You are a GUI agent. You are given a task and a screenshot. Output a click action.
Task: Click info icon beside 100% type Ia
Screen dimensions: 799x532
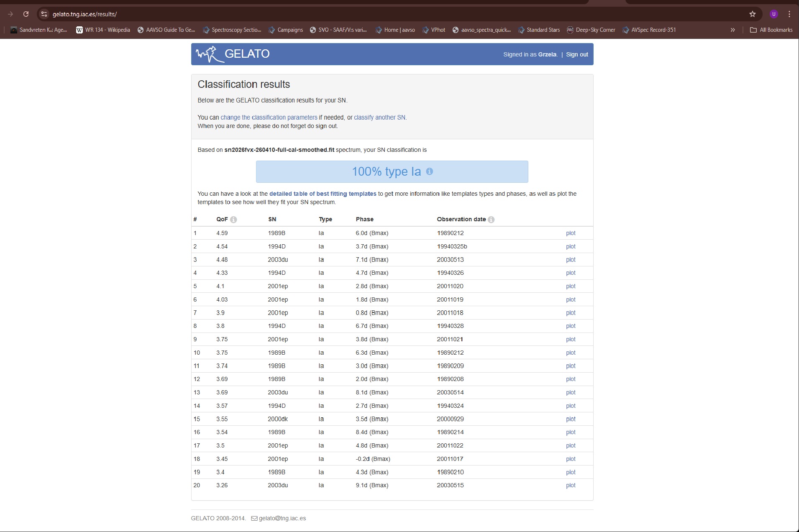[429, 171]
